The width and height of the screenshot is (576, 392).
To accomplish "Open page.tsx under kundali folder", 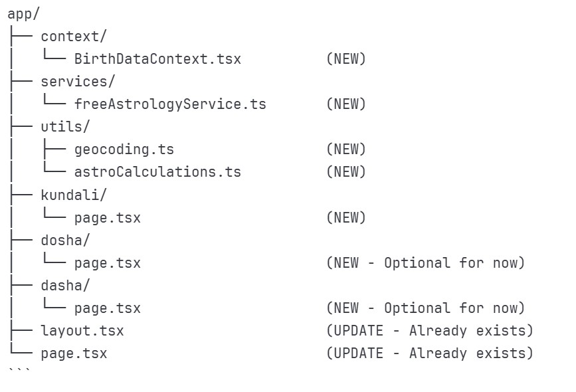I will point(107,218).
